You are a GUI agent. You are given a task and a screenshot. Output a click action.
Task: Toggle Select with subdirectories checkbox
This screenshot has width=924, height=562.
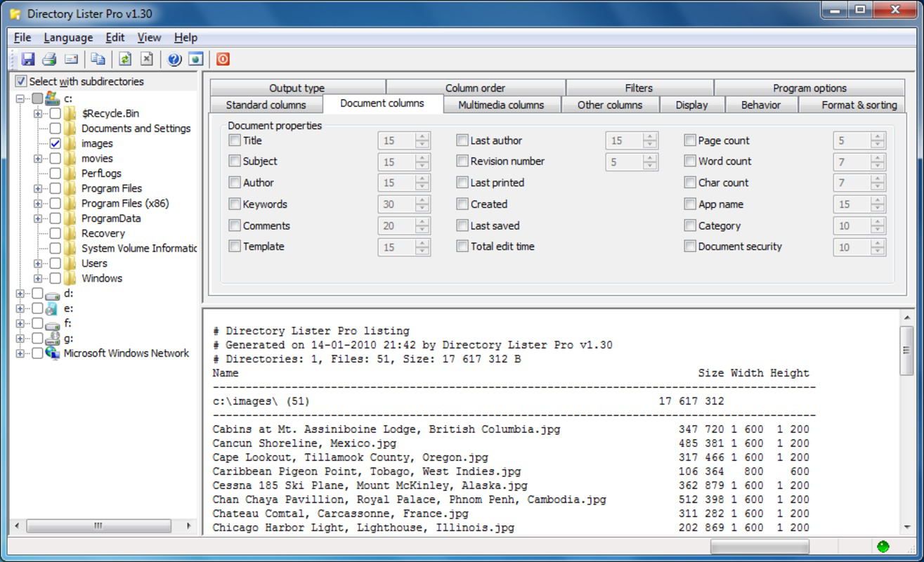point(21,81)
